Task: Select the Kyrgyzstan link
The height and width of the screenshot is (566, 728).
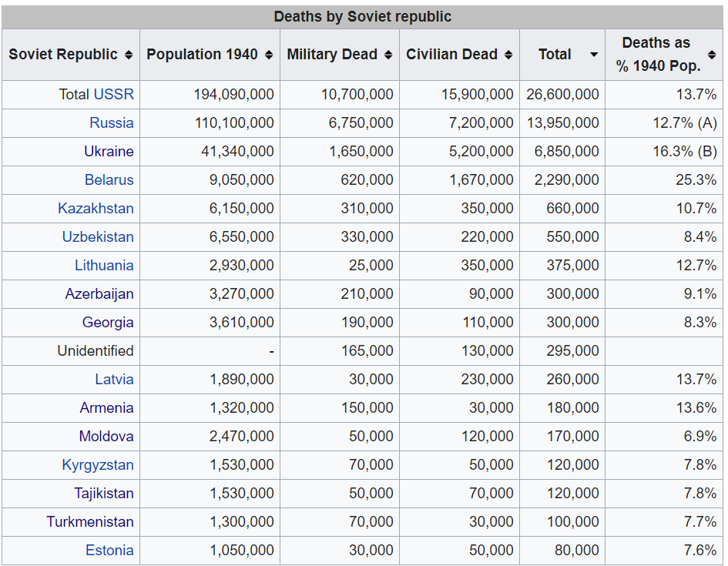Action: 98,464
